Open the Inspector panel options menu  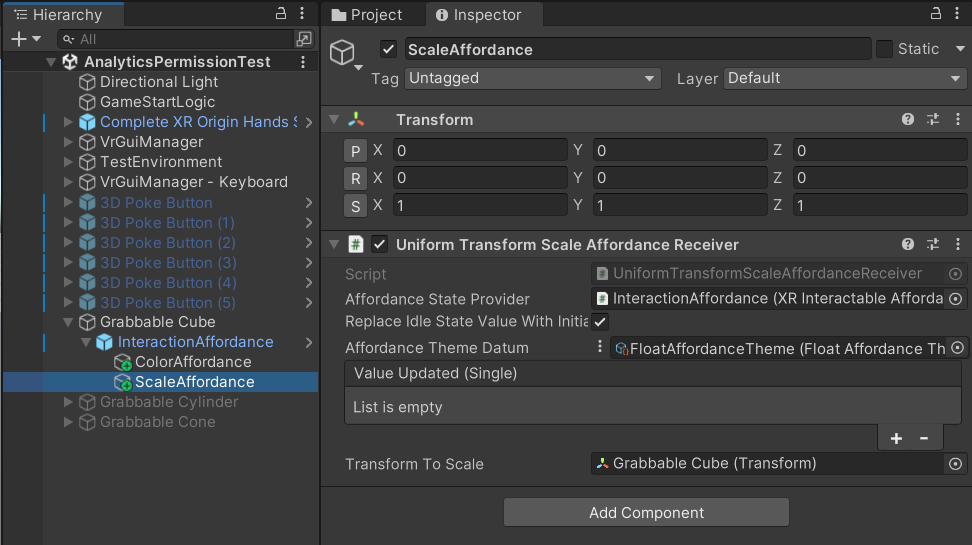coord(957,14)
